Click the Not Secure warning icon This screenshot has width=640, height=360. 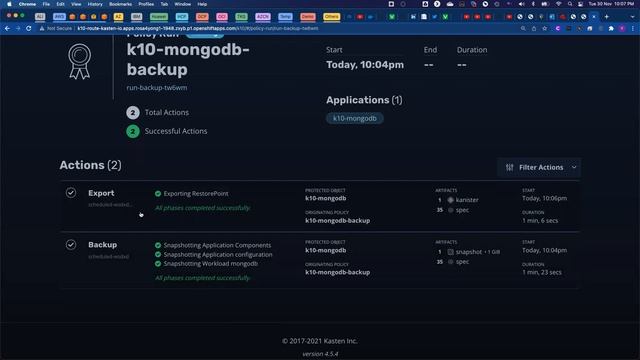click(x=42, y=29)
